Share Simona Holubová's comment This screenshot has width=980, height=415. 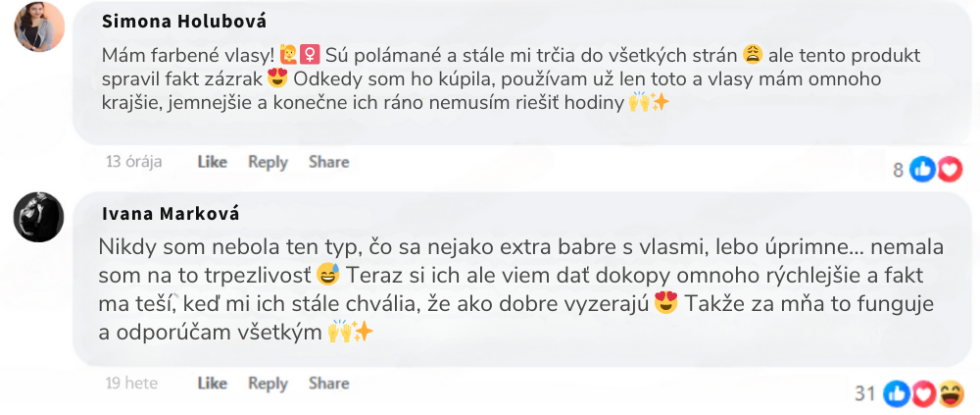[328, 162]
